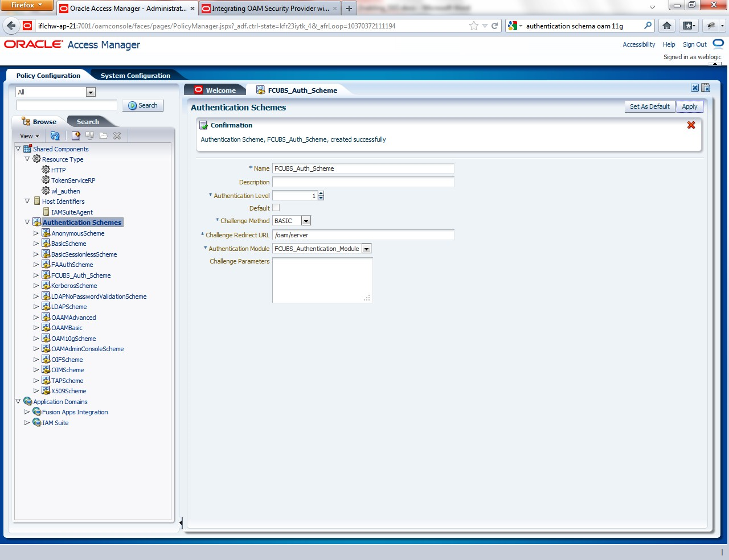
Task: Click the red X to dismiss Confirmation
Action: [691, 125]
